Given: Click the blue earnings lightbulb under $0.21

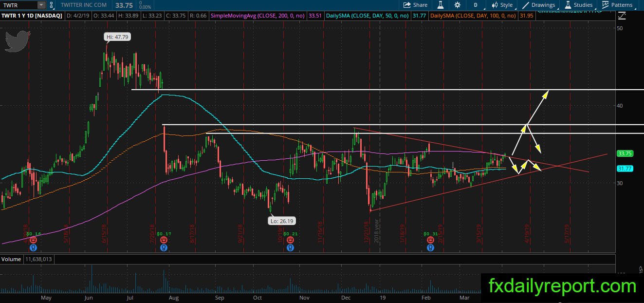Looking at the screenshot, I should (290, 247).
